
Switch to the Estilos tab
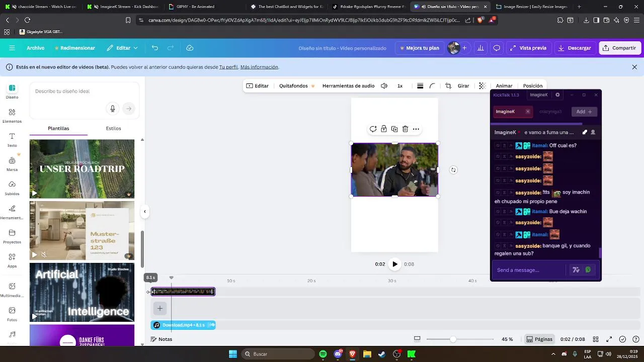click(x=114, y=128)
